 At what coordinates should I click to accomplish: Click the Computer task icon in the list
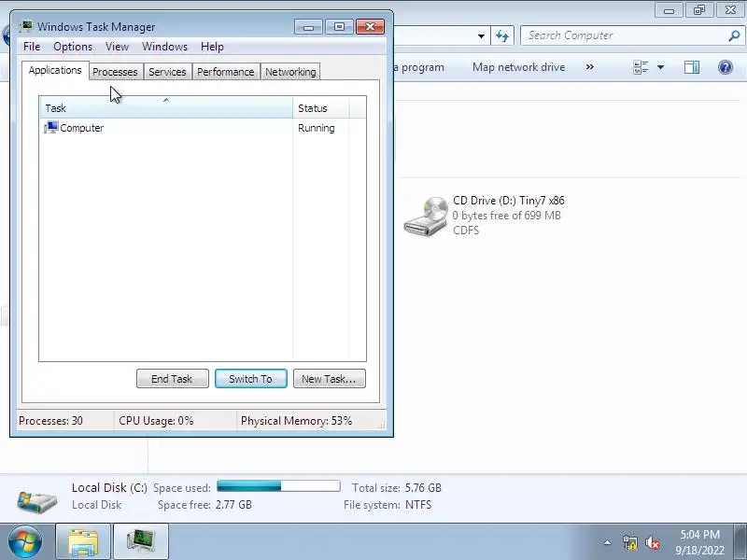click(x=51, y=128)
